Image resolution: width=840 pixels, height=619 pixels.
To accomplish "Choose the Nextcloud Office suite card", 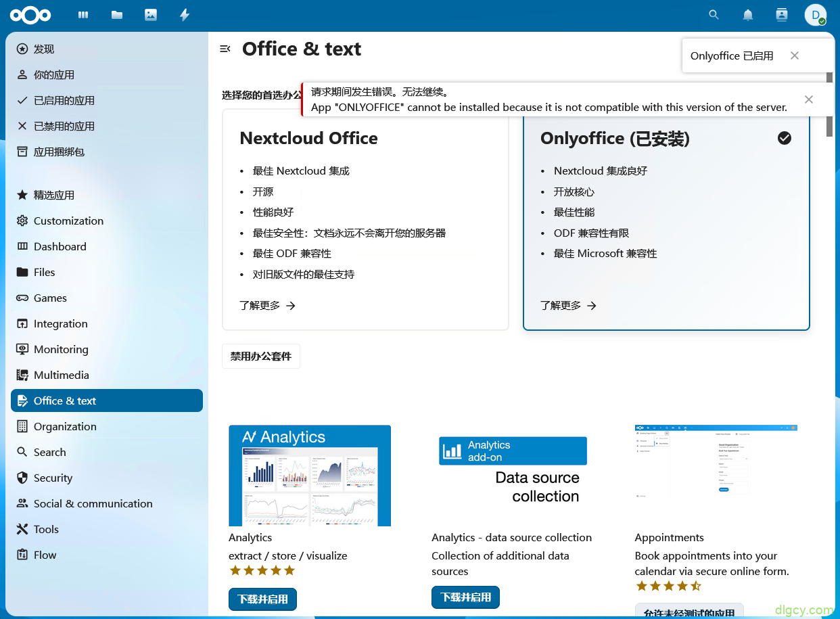I will (365, 220).
